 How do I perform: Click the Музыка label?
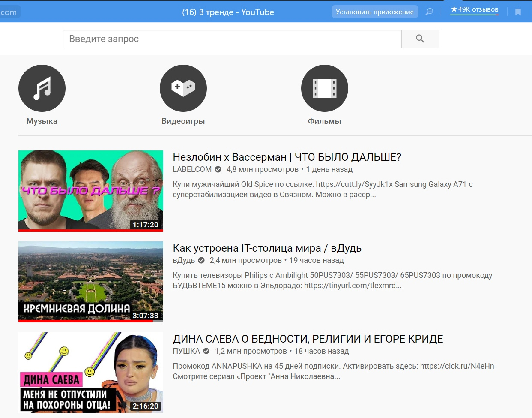(x=42, y=121)
